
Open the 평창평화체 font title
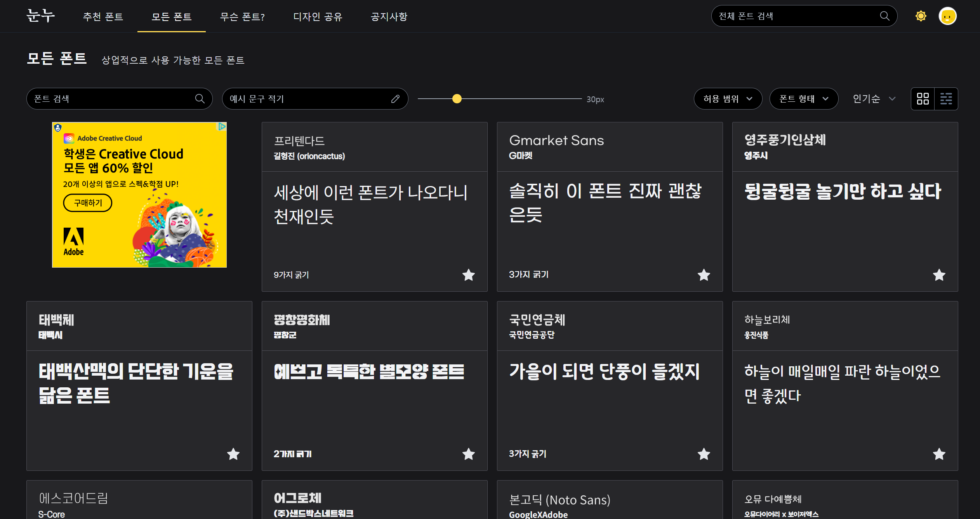[302, 320]
